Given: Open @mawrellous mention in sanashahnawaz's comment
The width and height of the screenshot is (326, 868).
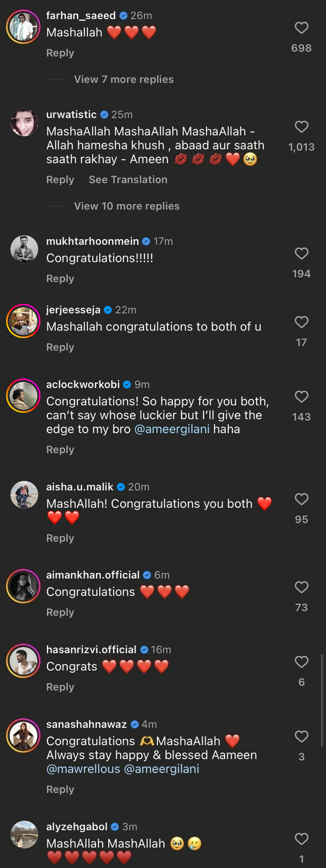Looking at the screenshot, I should [x=83, y=769].
